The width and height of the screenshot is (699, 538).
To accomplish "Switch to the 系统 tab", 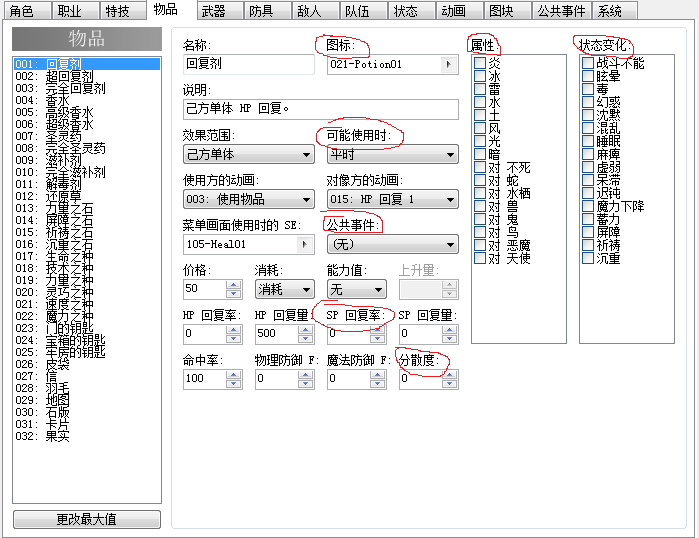I will pos(615,11).
